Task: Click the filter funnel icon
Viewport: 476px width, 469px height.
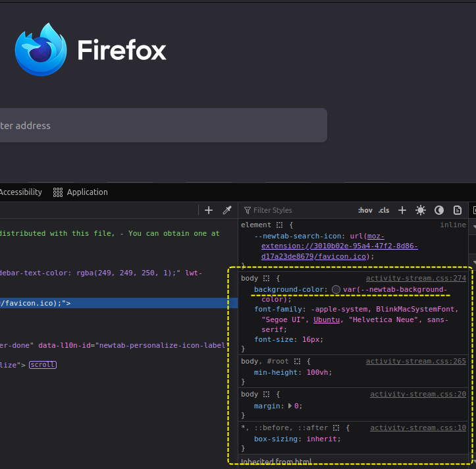Action: pyautogui.click(x=248, y=210)
